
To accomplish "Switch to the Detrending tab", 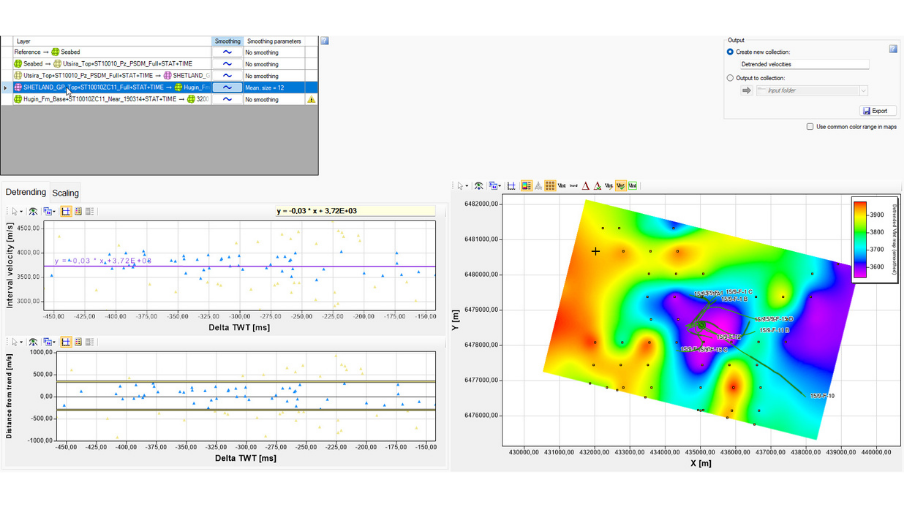I will [25, 192].
